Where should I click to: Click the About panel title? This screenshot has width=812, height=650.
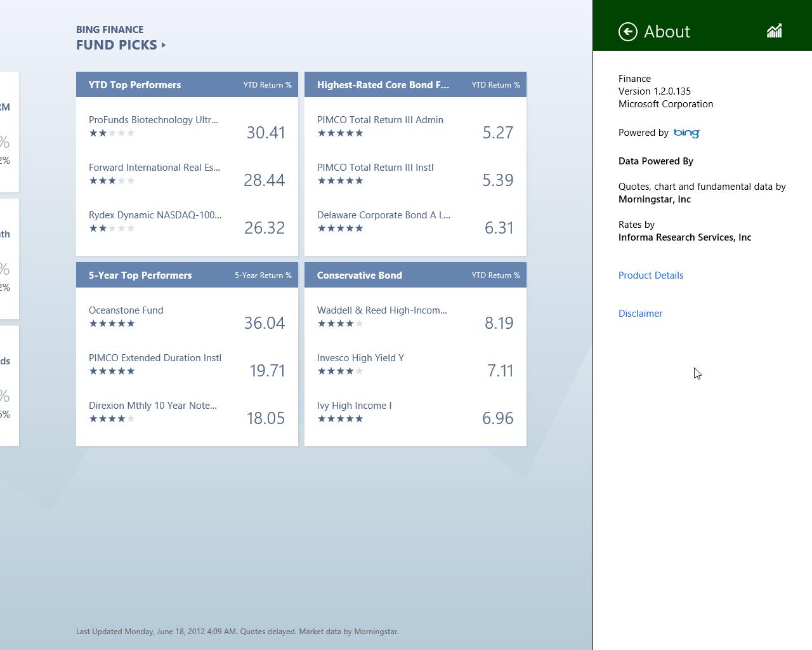667,32
